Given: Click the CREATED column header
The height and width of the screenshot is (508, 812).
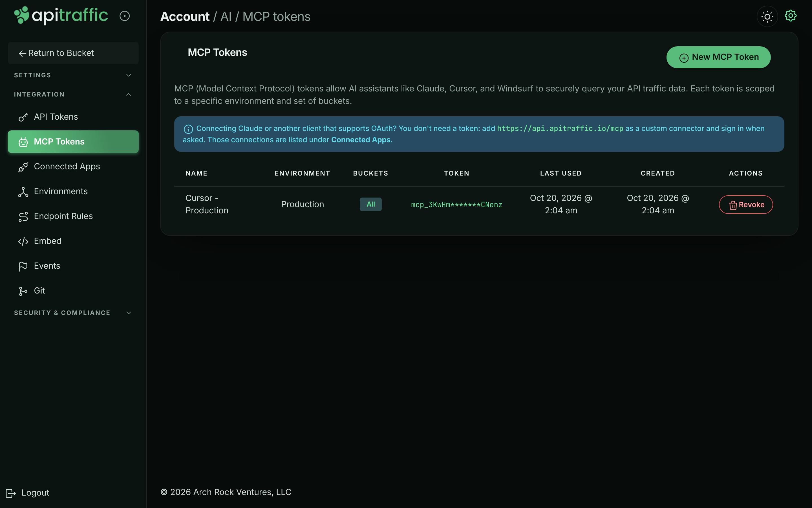Looking at the screenshot, I should pos(658,173).
